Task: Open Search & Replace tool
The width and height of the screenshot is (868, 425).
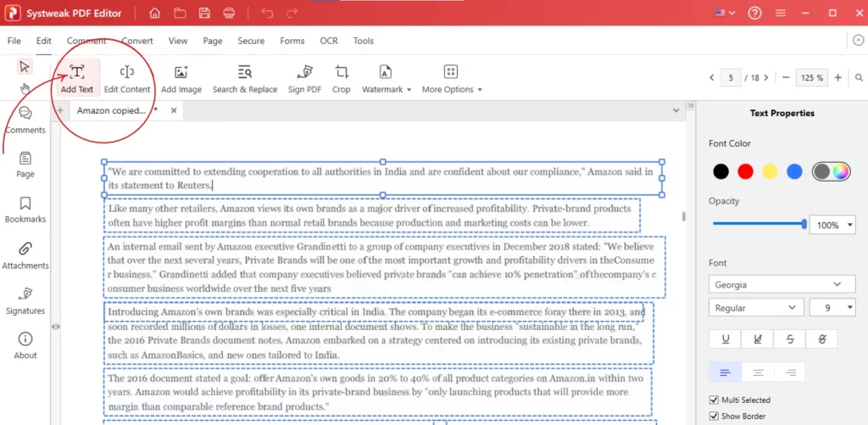Action: pyautogui.click(x=244, y=78)
